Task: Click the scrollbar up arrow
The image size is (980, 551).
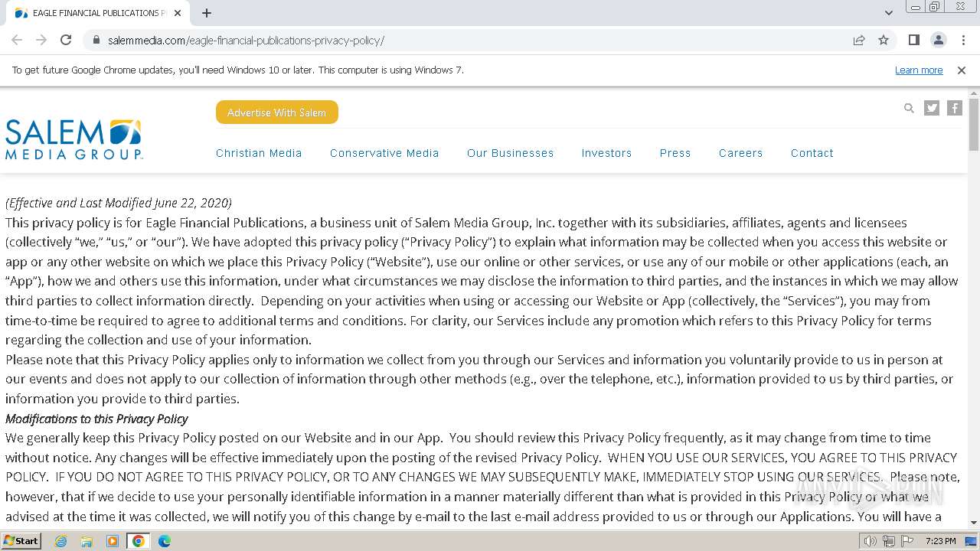Action: 974,93
